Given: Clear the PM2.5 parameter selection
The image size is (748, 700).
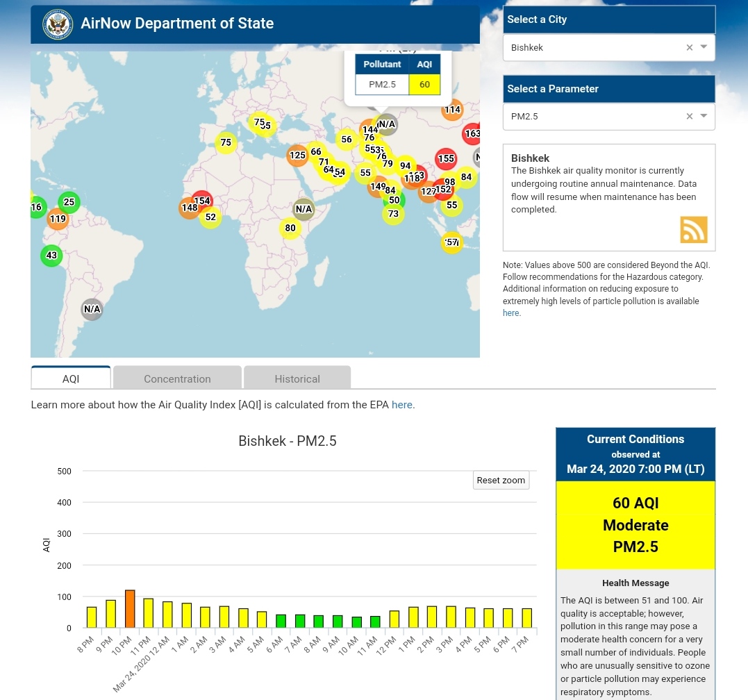Looking at the screenshot, I should (x=689, y=117).
